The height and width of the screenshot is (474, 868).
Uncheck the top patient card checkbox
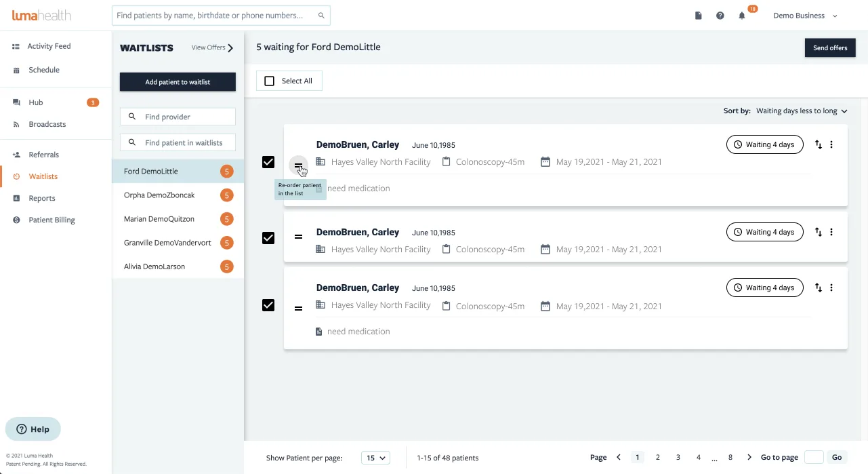click(x=268, y=162)
